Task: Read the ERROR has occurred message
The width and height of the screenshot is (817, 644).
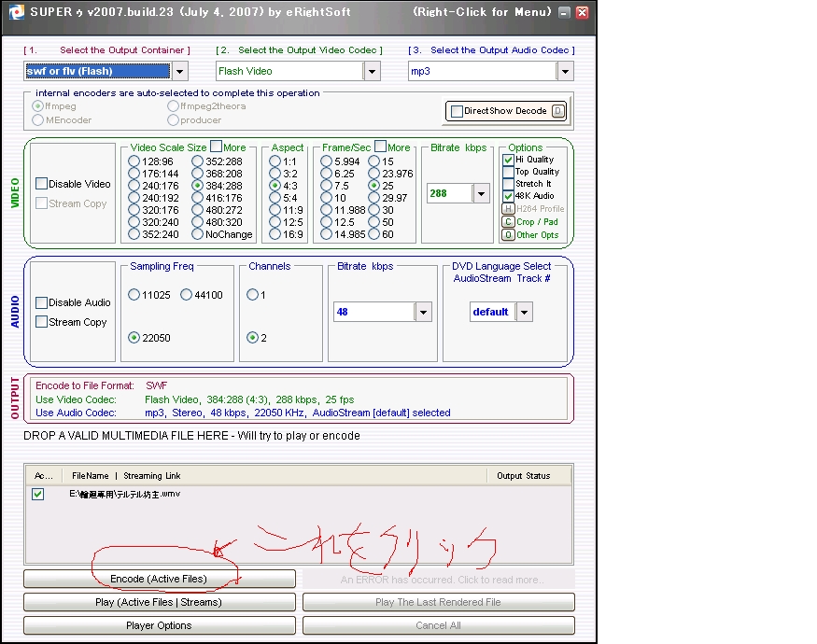Action: (x=439, y=580)
